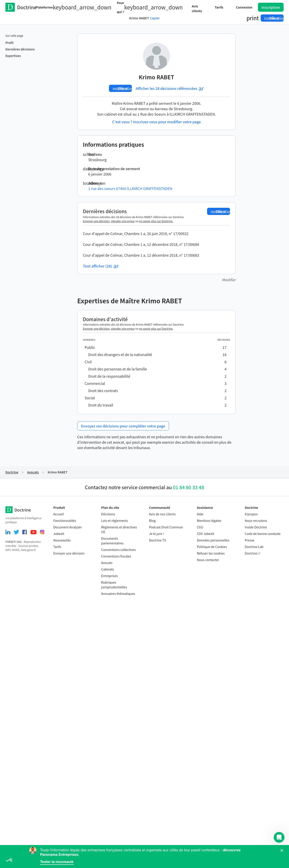The image size is (289, 868).
Task: Open Mentions légales footer link
Action: (209, 521)
